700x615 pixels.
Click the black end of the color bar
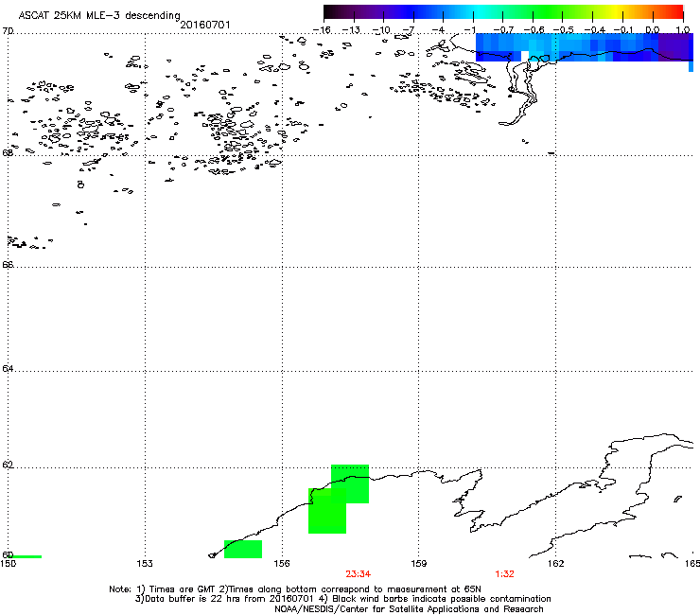coord(330,12)
